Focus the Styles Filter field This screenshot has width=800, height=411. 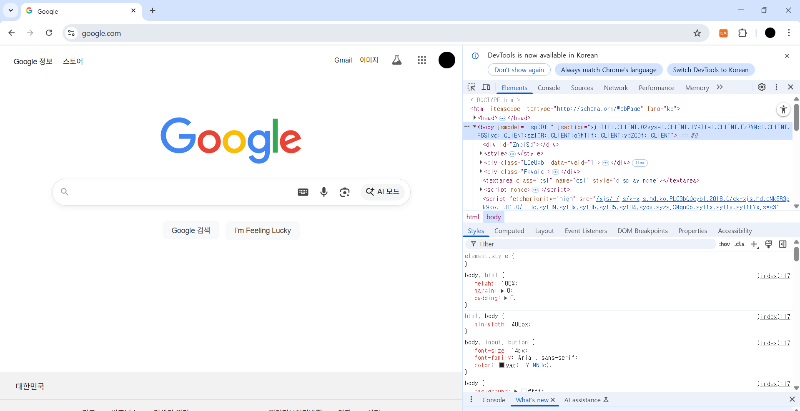[x=590, y=244]
